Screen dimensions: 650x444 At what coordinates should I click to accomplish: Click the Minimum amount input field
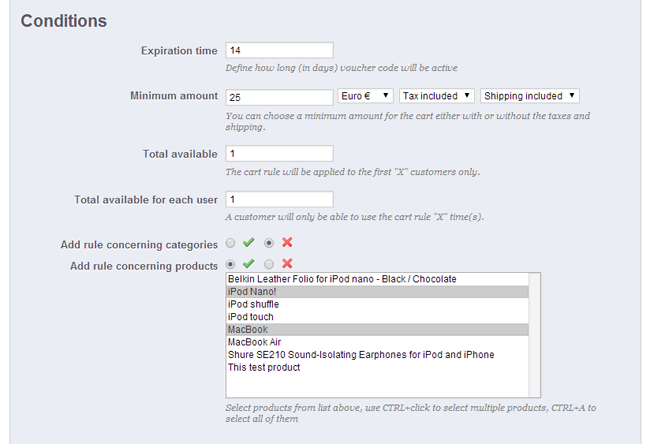pyautogui.click(x=279, y=97)
